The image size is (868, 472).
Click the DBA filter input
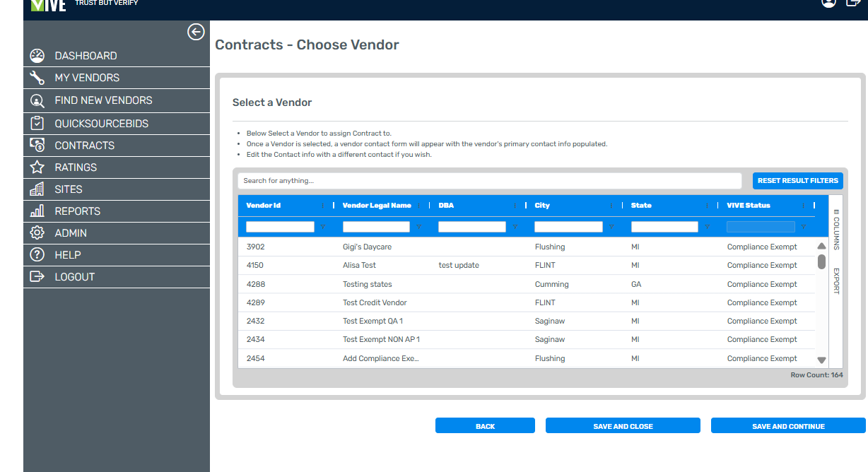(472, 227)
